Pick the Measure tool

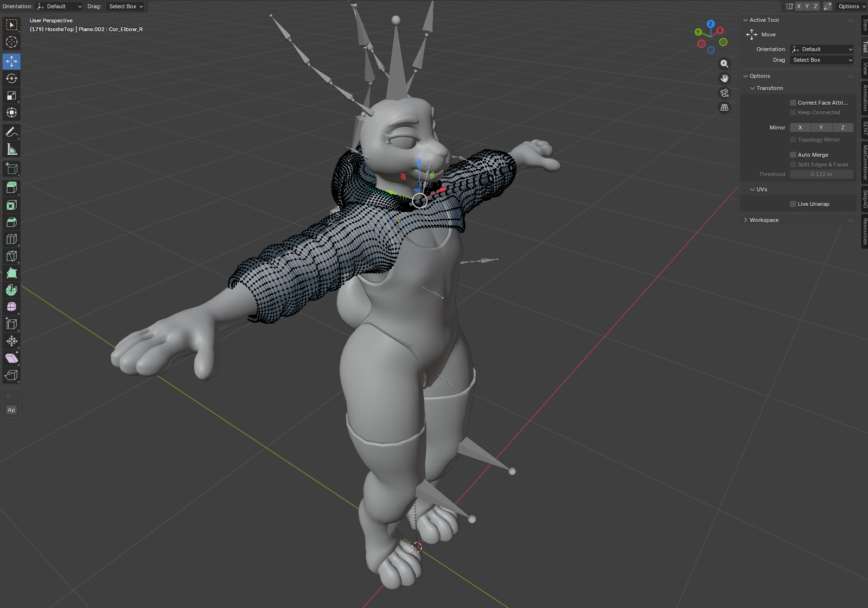[11, 150]
